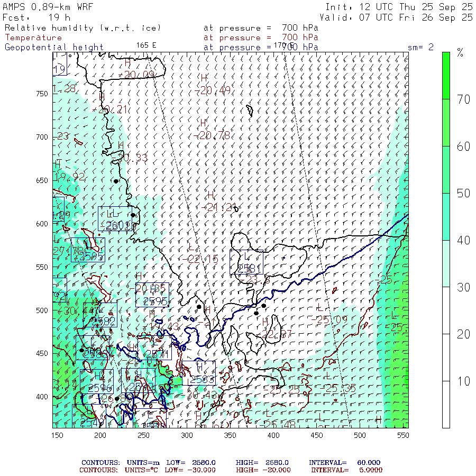
Task: Click the 'Valid: 07 UTC Fri 26 Sep 25' line
Action: (x=396, y=17)
